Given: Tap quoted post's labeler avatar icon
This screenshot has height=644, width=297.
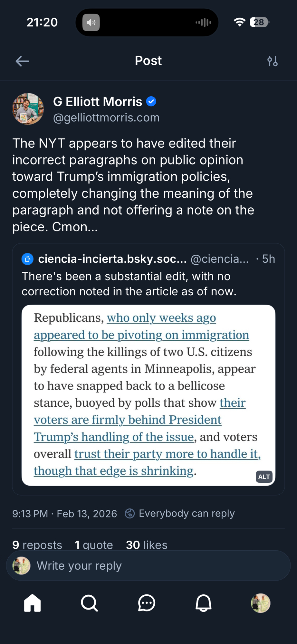Looking at the screenshot, I should coord(27,259).
